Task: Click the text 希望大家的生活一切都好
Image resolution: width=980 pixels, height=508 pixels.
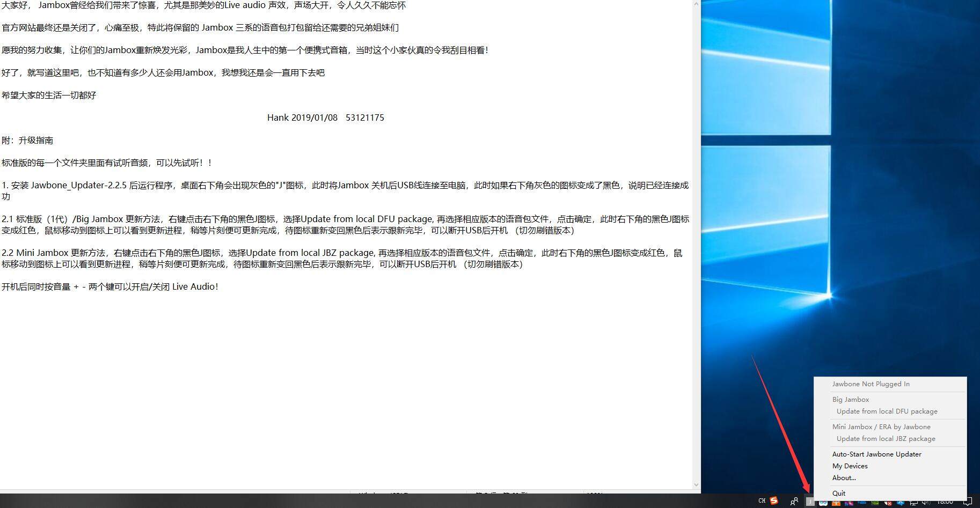Action: tap(49, 95)
